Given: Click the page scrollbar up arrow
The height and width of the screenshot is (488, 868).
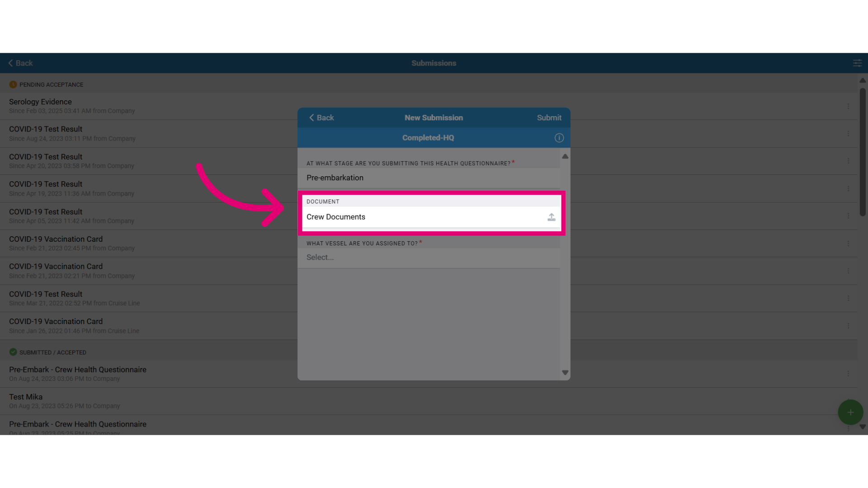Looking at the screenshot, I should [863, 80].
